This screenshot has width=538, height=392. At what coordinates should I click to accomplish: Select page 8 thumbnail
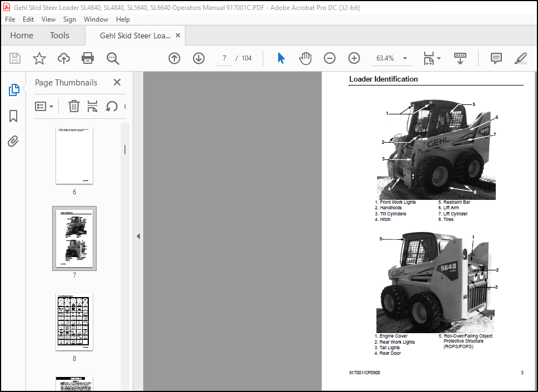(x=74, y=321)
